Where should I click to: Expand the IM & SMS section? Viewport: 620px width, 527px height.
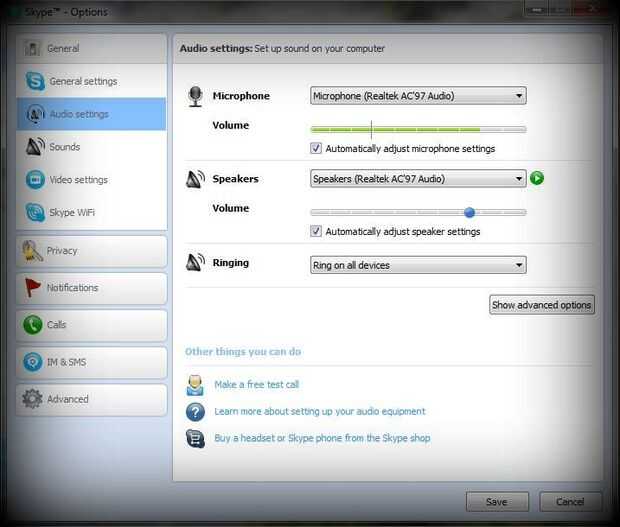[x=91, y=362]
